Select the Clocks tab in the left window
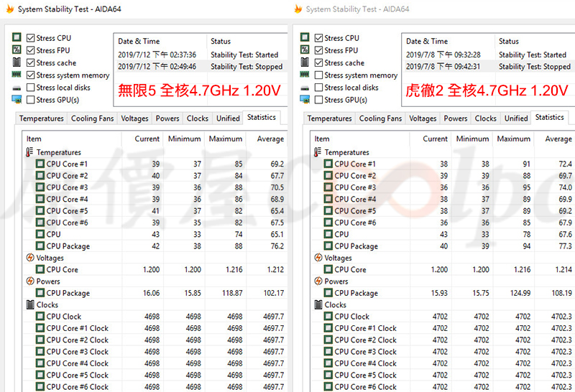Image resolution: width=575 pixels, height=392 pixels. coord(197,118)
